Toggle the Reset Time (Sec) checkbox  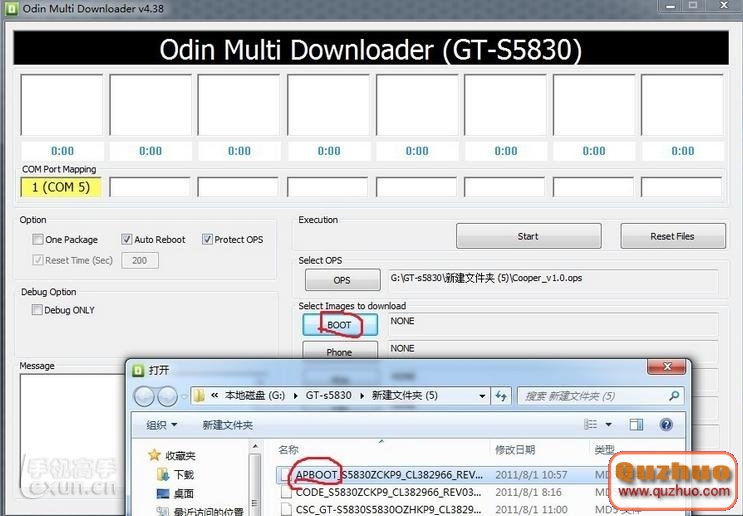pos(37,260)
